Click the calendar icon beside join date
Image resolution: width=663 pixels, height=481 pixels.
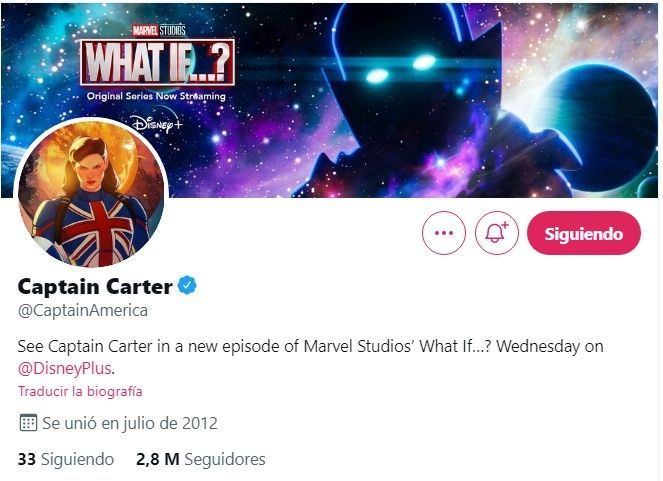tap(28, 423)
